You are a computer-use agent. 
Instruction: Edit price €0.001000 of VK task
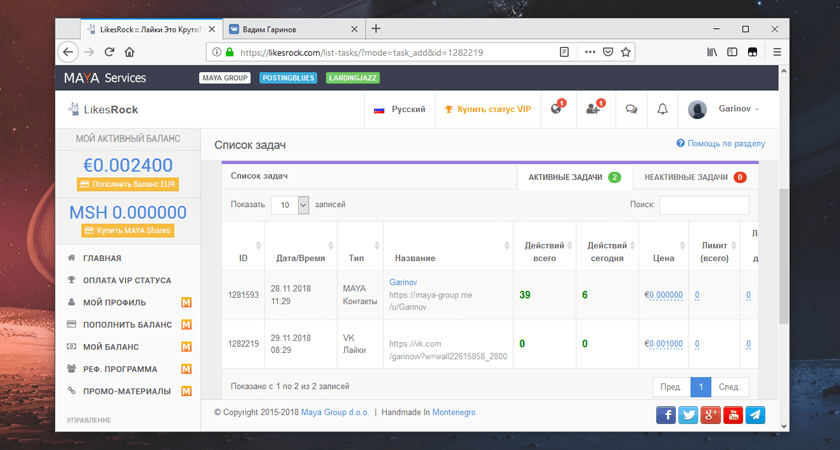point(666,344)
